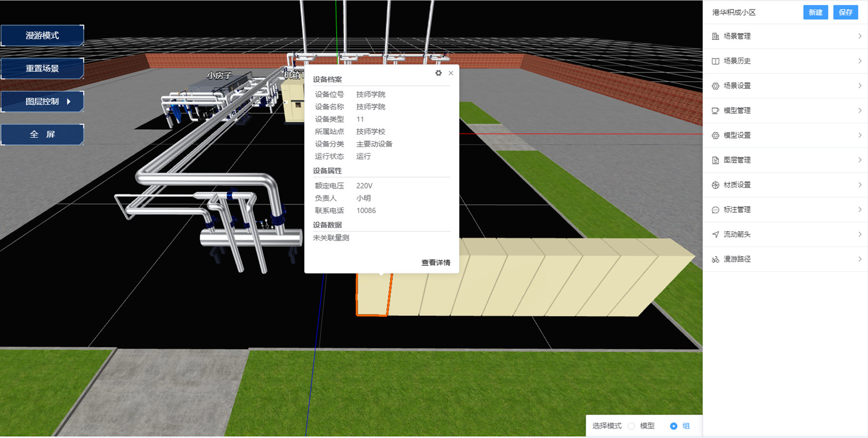Click the 漫游路径 icon
This screenshot has width=868, height=438.
pos(715,259)
